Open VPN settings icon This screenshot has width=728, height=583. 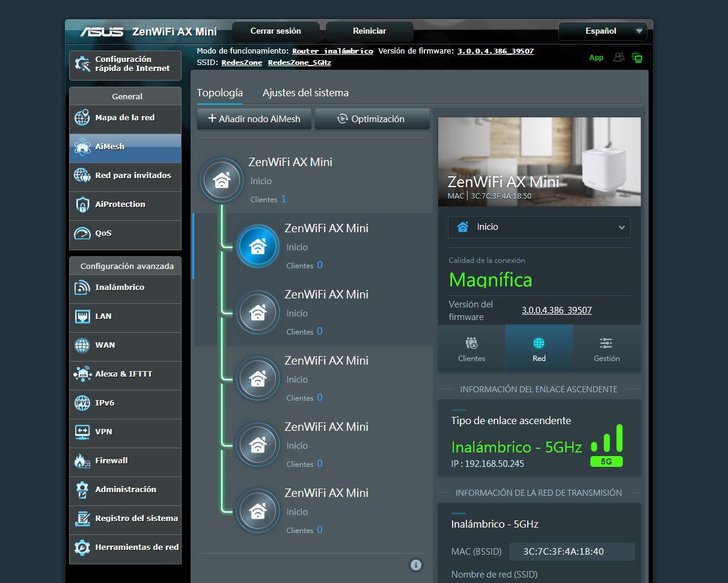pyautogui.click(x=82, y=432)
